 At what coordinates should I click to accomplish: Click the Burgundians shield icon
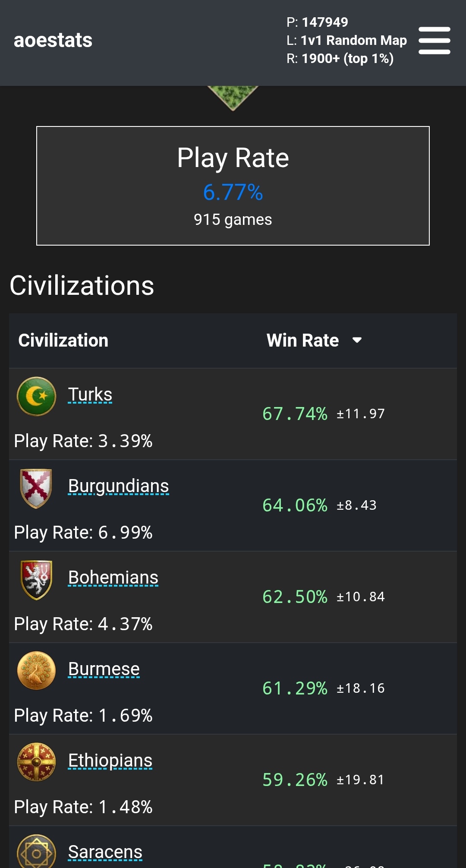36,488
